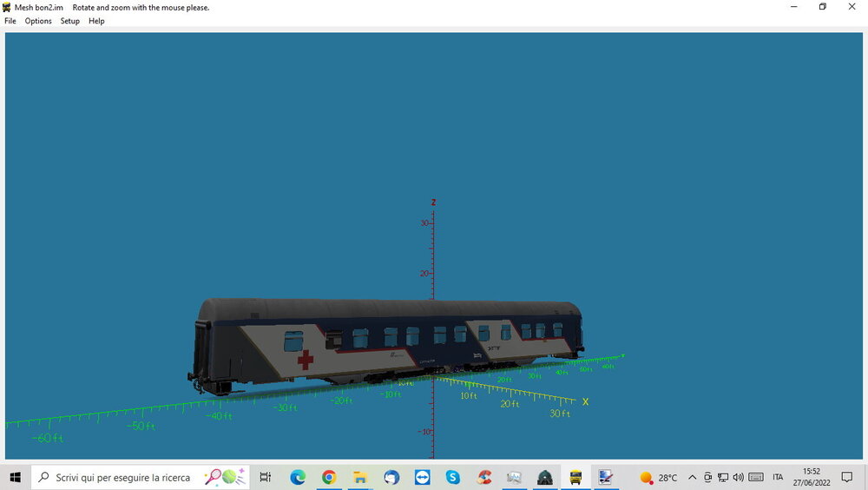The image size is (868, 490).
Task: Launch Google Chrome from taskbar
Action: [329, 477]
